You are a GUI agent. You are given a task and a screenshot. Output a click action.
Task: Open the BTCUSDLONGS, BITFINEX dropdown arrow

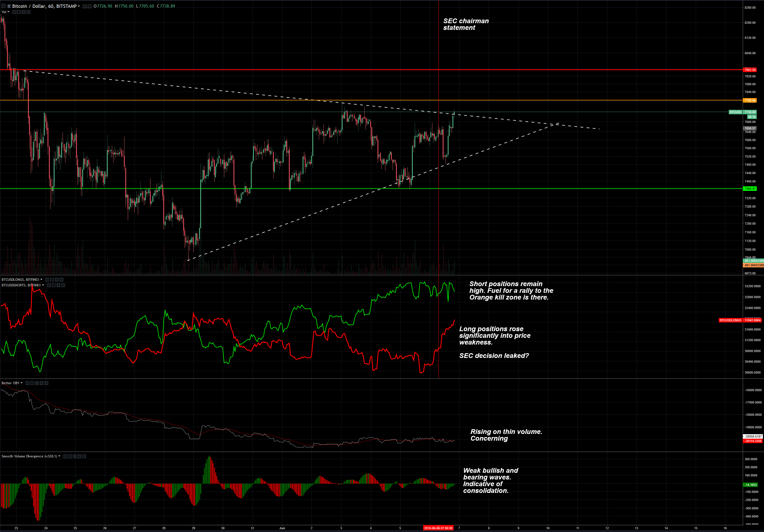pos(42,280)
